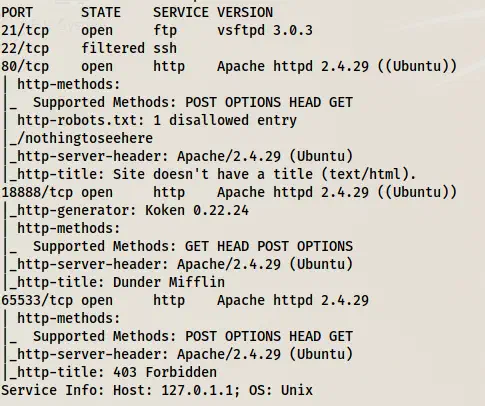This screenshot has height=406, width=485.
Task: Click the 403 Forbidden title text
Action: click(x=165, y=372)
